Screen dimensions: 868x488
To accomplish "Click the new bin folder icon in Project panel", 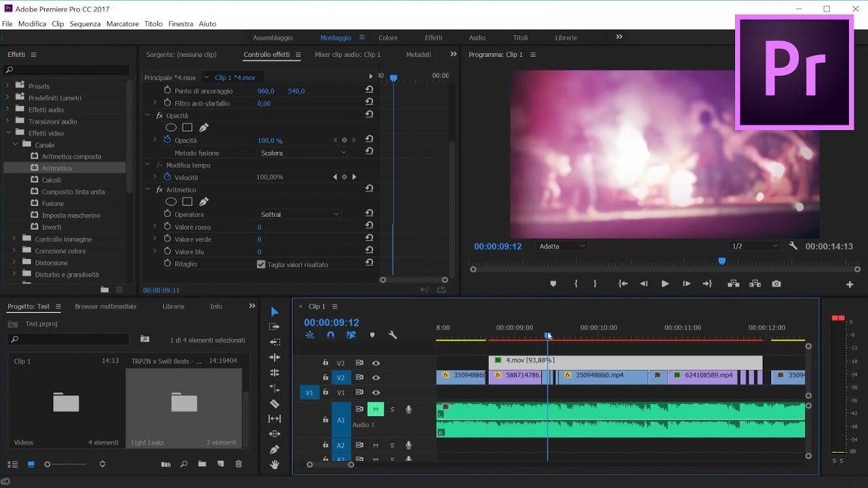I will pyautogui.click(x=202, y=464).
